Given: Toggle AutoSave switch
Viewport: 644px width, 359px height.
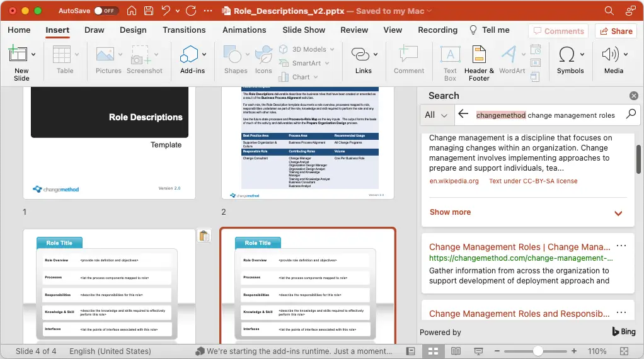Looking at the screenshot, I should [x=106, y=11].
